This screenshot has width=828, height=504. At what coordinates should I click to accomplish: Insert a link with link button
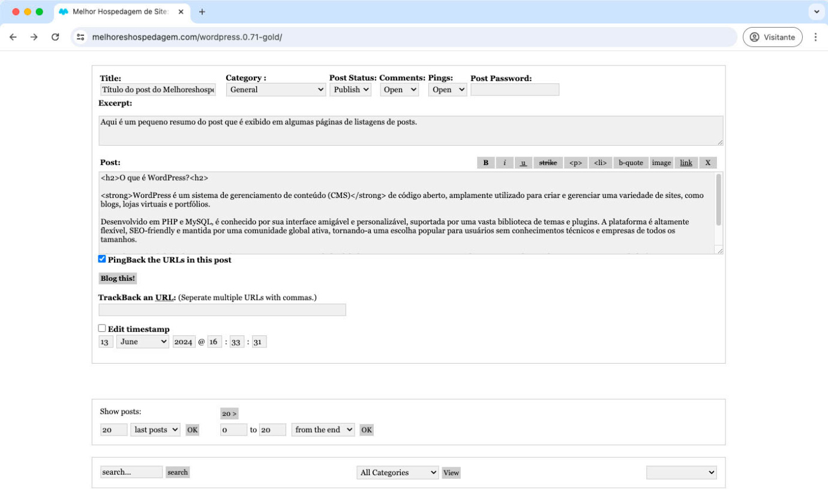(x=686, y=163)
